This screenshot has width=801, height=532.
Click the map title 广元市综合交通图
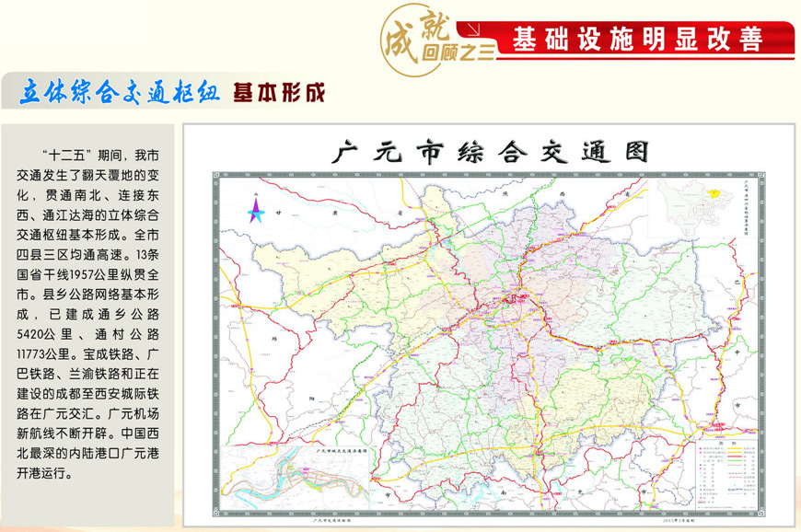(x=490, y=152)
